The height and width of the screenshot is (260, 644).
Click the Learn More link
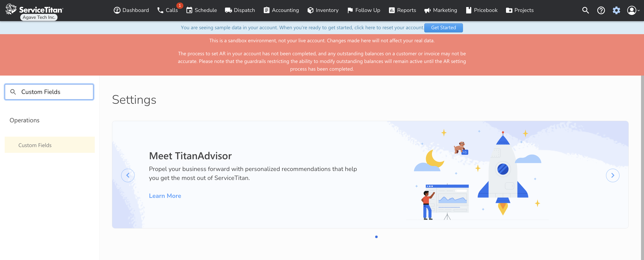[x=165, y=196]
